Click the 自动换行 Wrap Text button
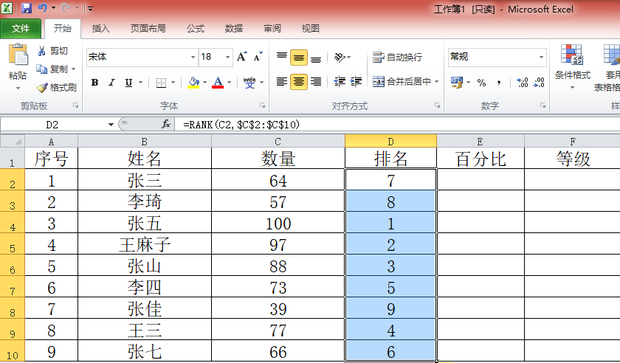Image resolution: width=620 pixels, height=363 pixels. click(x=397, y=57)
